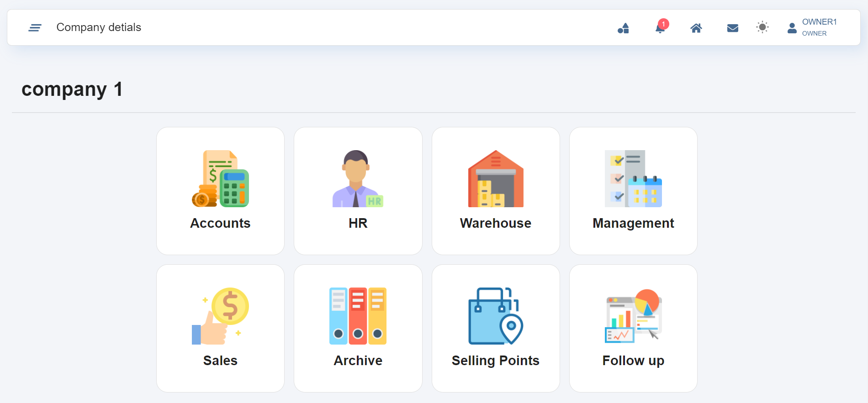868x403 pixels.
Task: Open the mail envelope icon
Action: point(732,28)
